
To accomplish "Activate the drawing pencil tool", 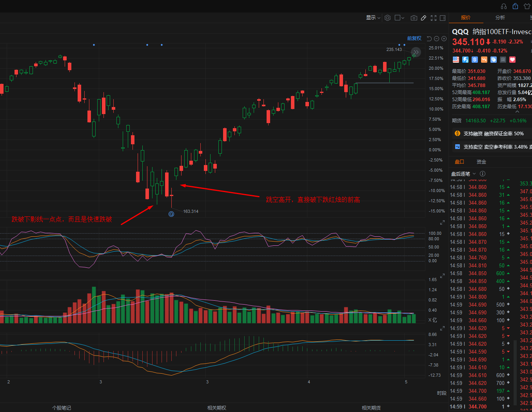I will (423, 18).
